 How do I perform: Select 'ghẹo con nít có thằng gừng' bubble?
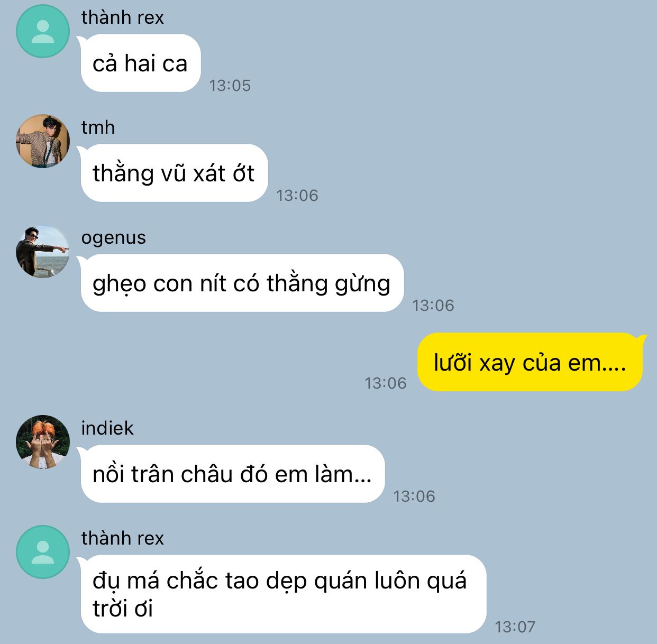click(241, 283)
